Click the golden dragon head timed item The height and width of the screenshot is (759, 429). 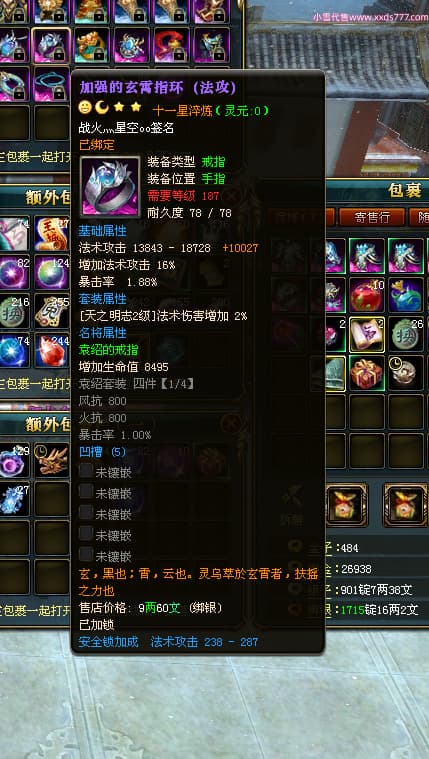tap(52, 459)
